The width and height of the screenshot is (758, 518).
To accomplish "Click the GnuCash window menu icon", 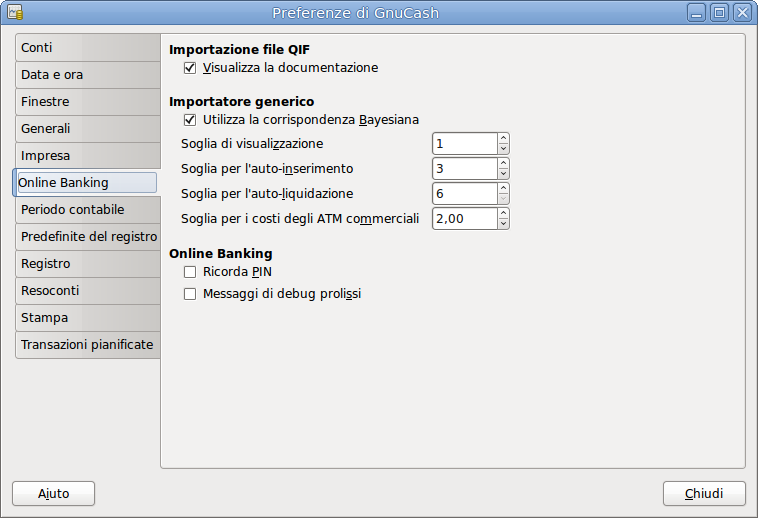I will pyautogui.click(x=15, y=13).
